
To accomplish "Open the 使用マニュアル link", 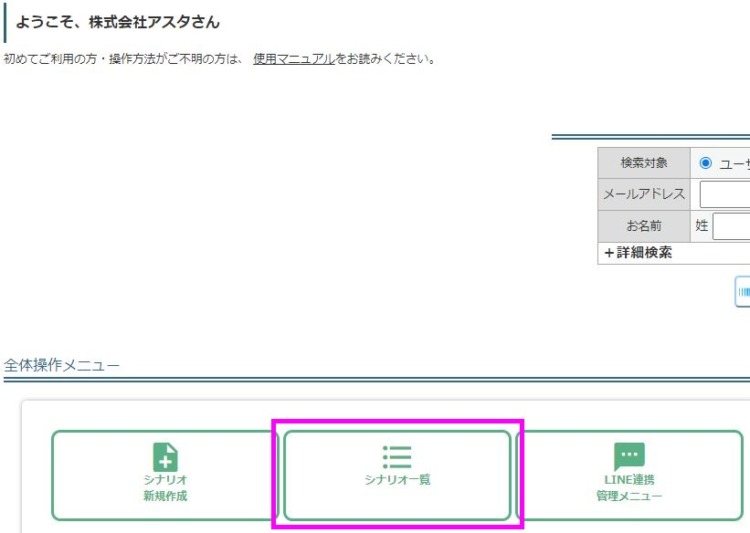I will tap(294, 59).
